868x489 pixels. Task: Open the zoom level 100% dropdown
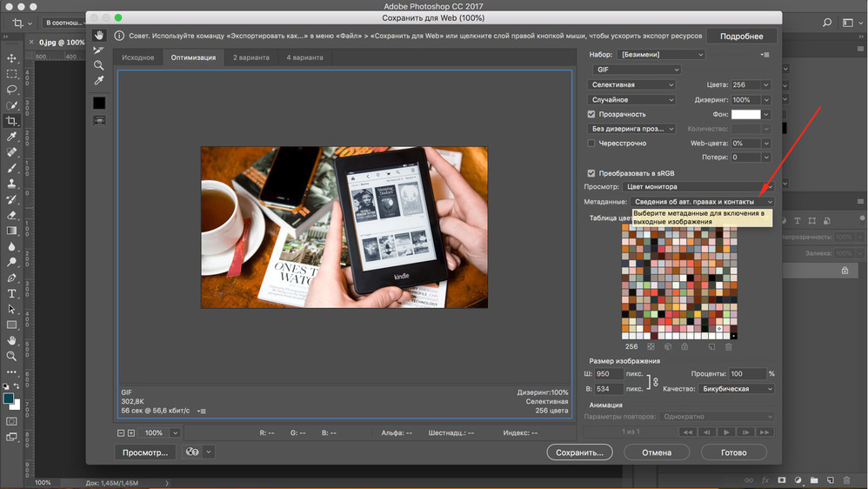click(175, 433)
